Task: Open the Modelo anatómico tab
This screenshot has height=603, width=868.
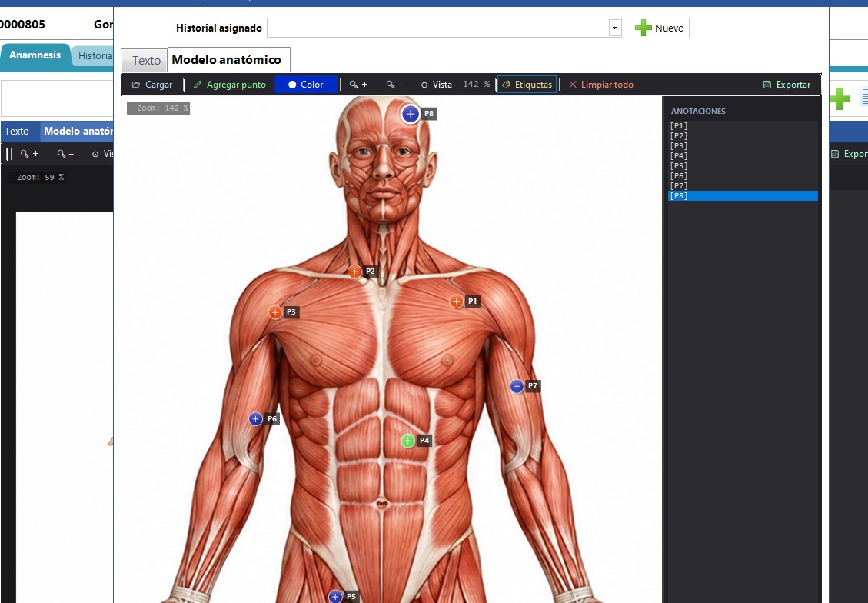Action: [227, 60]
